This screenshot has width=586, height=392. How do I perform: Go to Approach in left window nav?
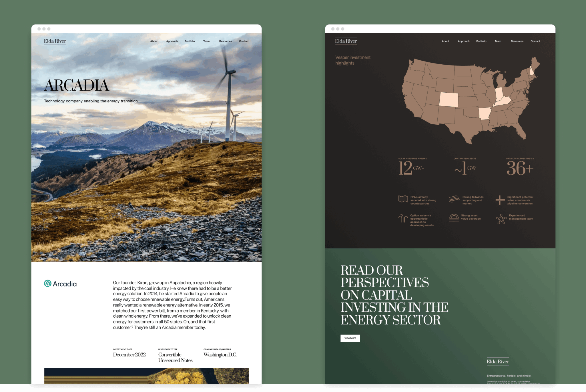(172, 41)
